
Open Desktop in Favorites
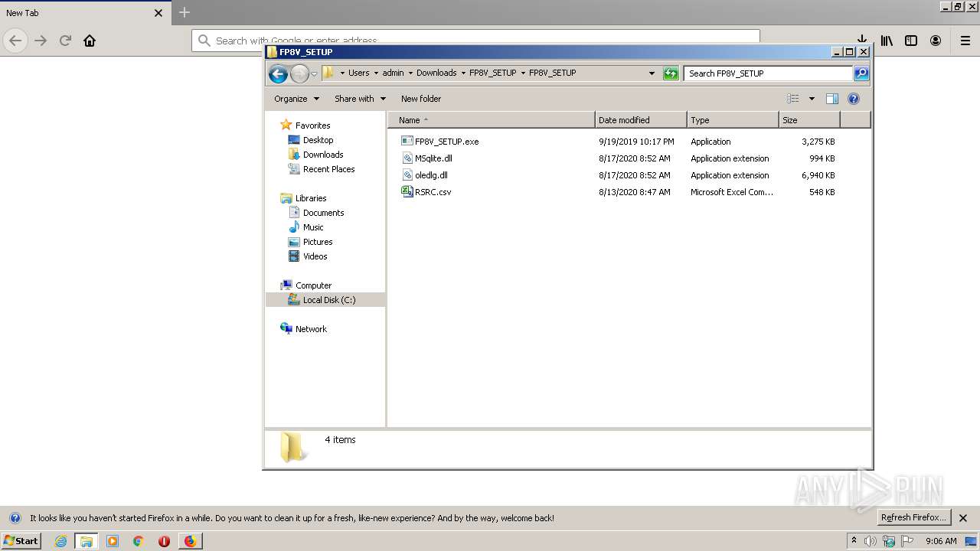tap(318, 140)
